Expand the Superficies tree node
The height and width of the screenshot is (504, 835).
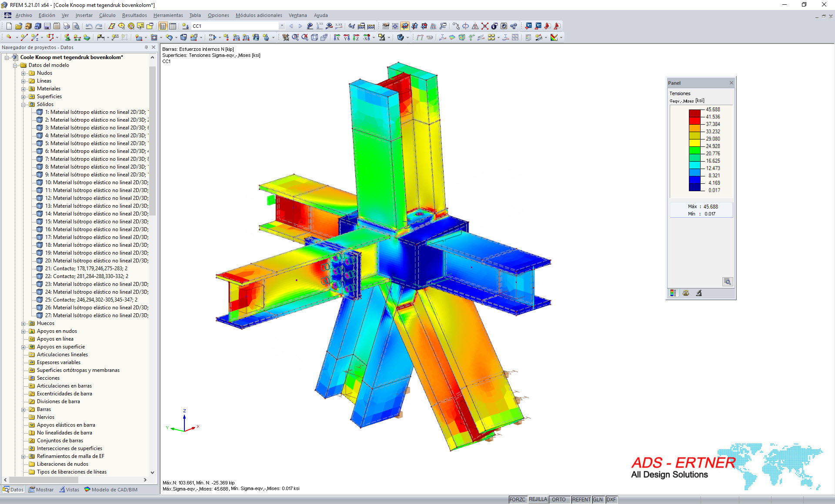click(x=23, y=96)
